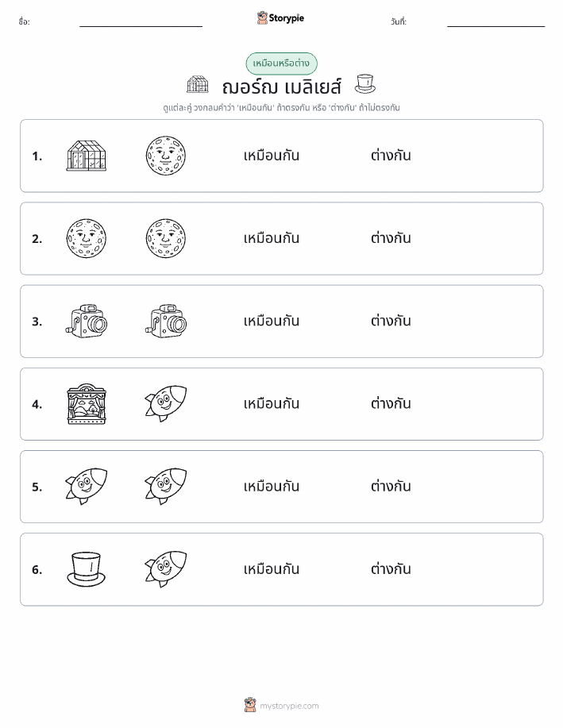The width and height of the screenshot is (563, 728).
Task: Open the mystorypie.com footer link
Action: 281,705
